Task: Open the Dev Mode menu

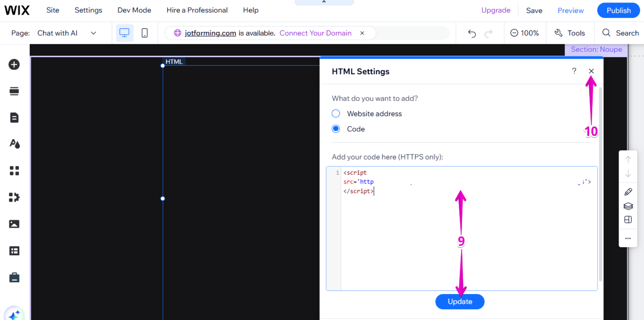Action: point(134,10)
